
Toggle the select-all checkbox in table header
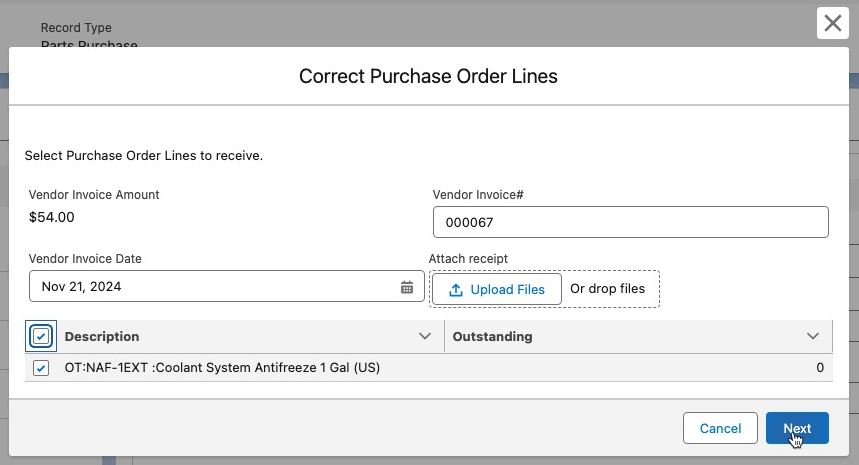41,336
